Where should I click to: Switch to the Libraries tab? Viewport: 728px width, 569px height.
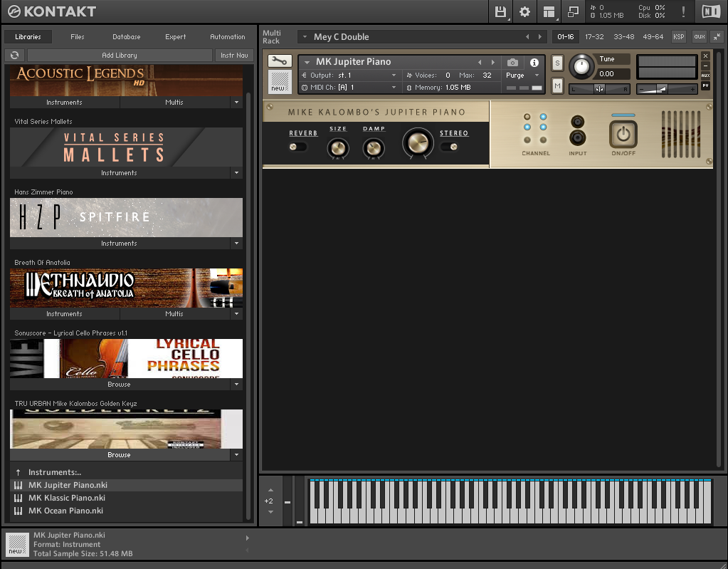28,37
